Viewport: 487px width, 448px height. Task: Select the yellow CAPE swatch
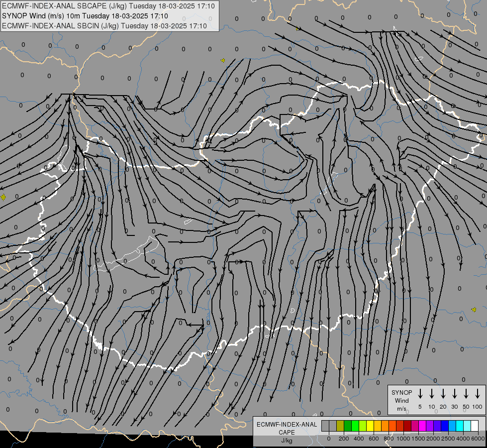[x=370, y=426]
